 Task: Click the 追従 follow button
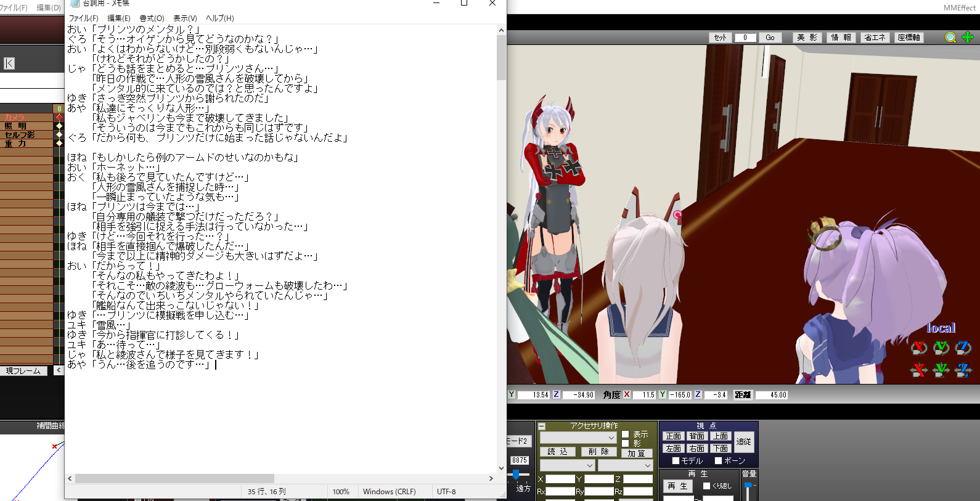point(744,442)
